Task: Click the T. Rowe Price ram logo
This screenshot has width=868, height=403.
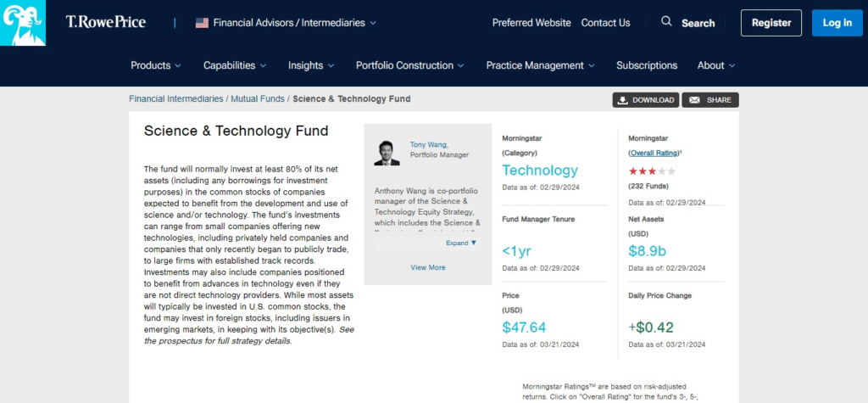Action: tap(23, 23)
